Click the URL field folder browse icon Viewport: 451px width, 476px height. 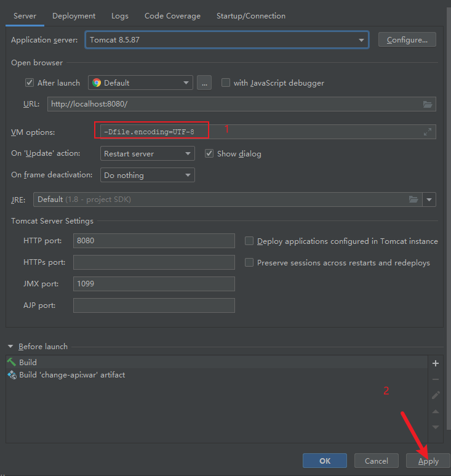point(428,105)
